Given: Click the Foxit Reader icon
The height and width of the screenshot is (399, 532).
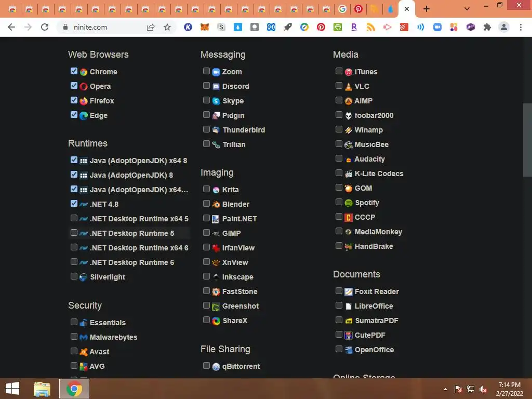Looking at the screenshot, I should pos(349,292).
